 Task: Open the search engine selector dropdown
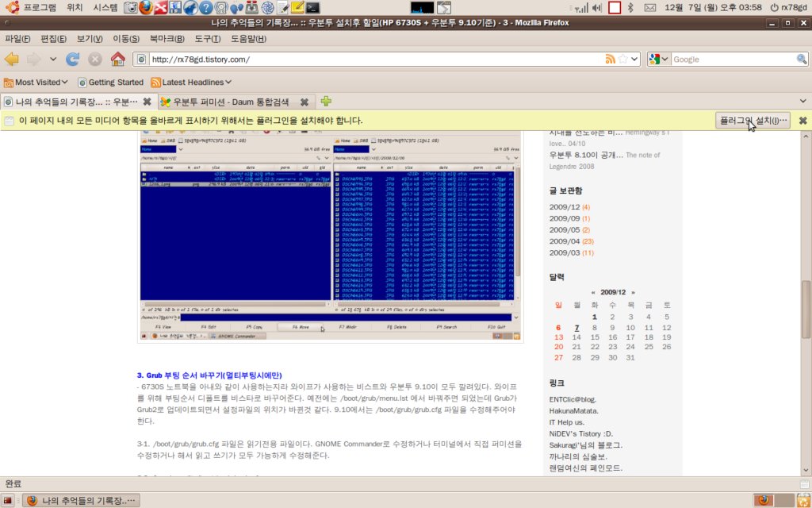click(659, 59)
